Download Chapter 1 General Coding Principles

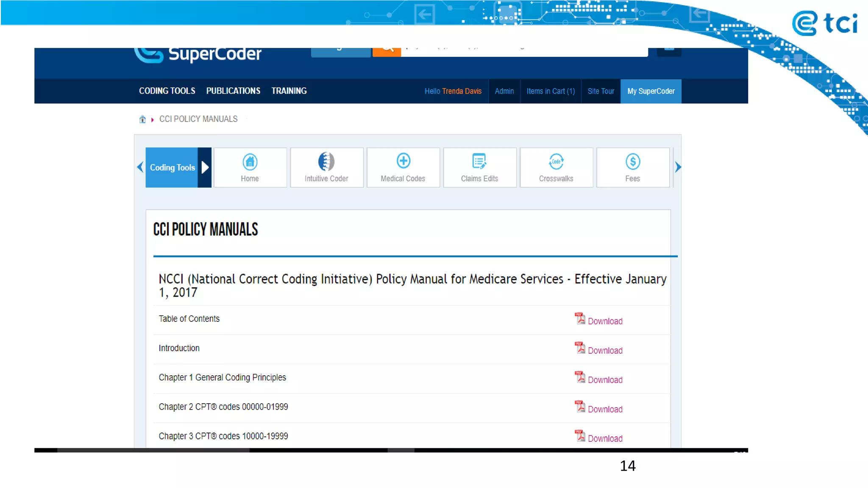605,380
